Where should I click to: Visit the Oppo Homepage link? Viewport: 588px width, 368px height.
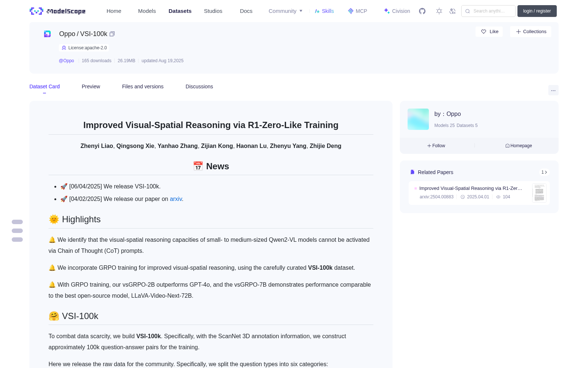(519, 146)
